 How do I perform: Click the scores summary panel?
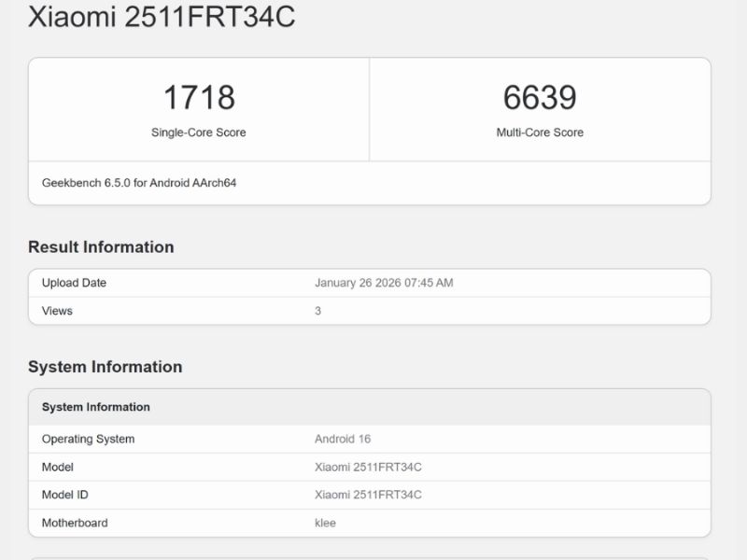pos(368,107)
